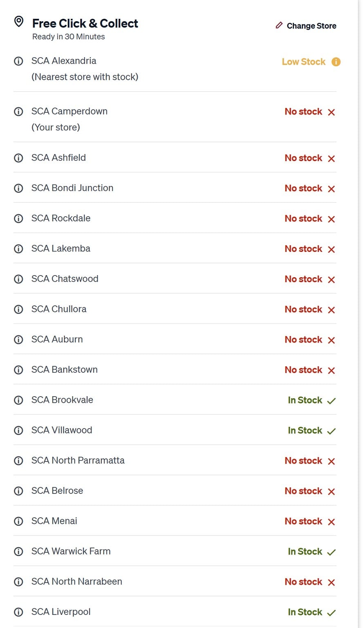Image resolution: width=364 pixels, height=628 pixels.
Task: Click the info icon beside SCA Alexandria
Action: (x=18, y=61)
